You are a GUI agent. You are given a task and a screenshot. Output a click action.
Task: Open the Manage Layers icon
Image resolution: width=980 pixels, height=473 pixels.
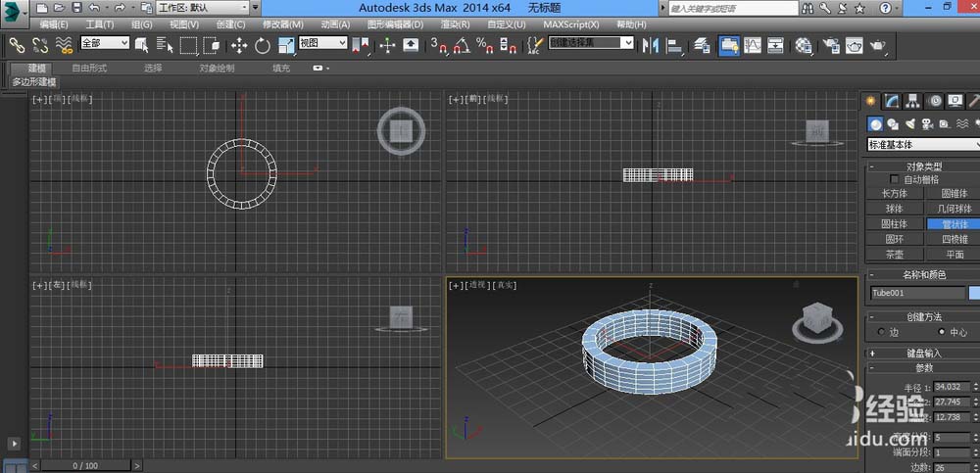pos(703,45)
